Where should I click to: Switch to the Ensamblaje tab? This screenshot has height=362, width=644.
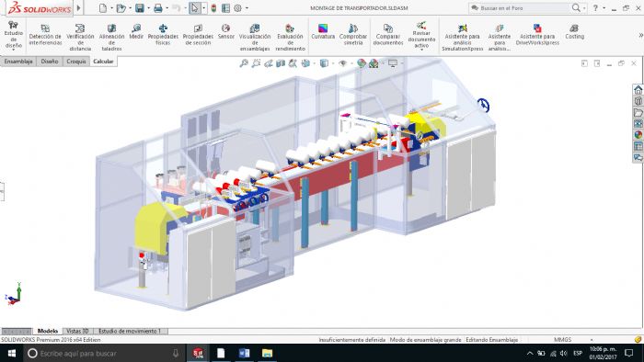coord(18,61)
